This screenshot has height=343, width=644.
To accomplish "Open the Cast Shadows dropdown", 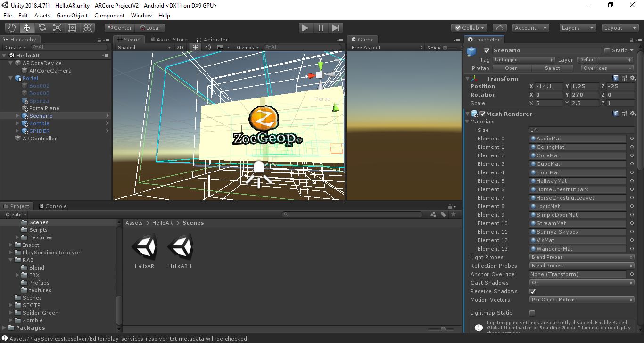I will 582,283.
